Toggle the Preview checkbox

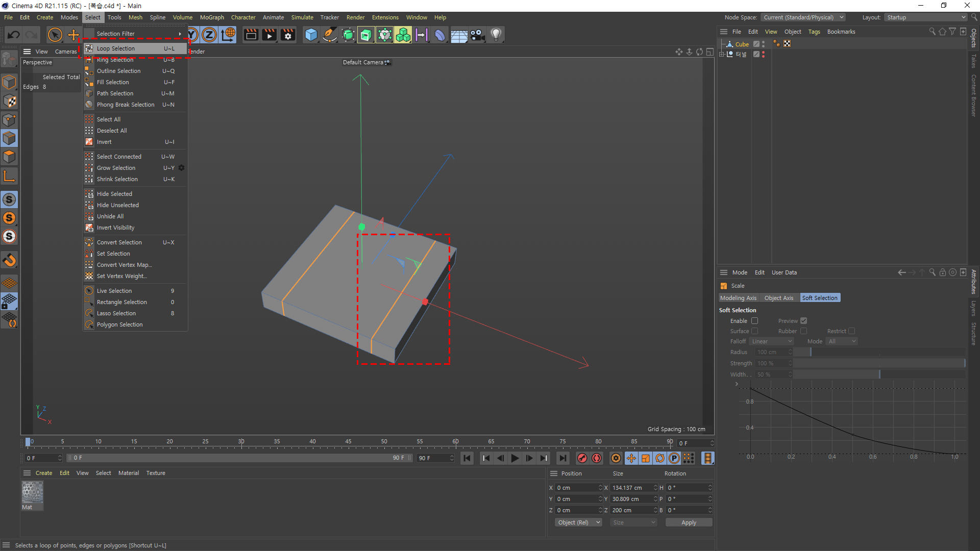point(803,321)
